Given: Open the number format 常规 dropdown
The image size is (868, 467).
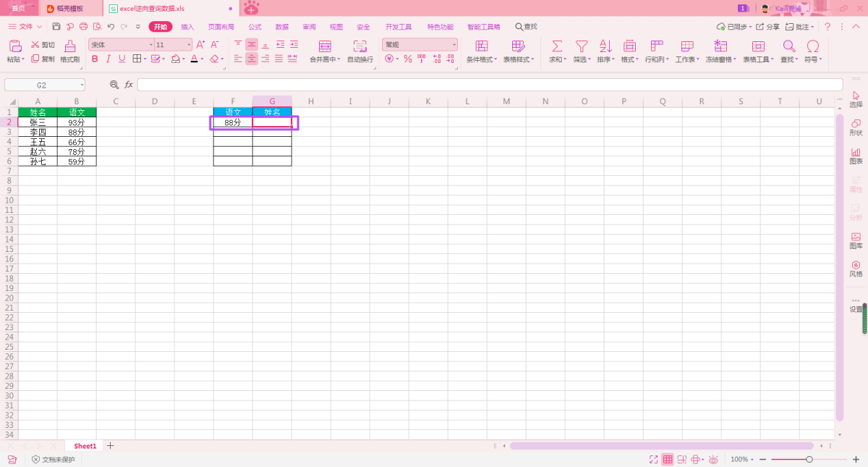Looking at the screenshot, I should pyautogui.click(x=454, y=45).
